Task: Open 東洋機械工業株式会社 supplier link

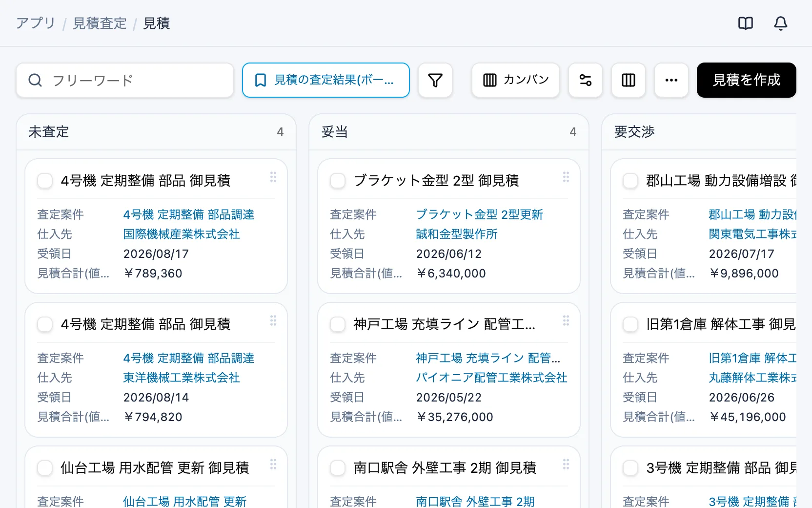Action: point(182,378)
